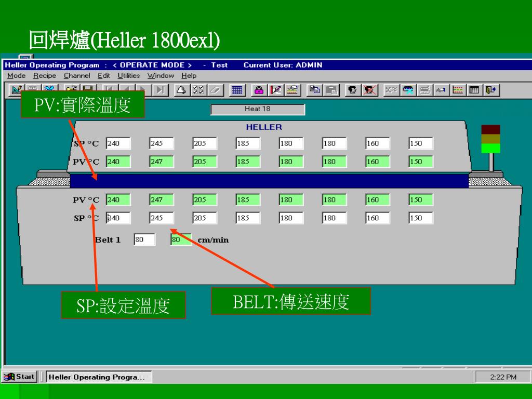The height and width of the screenshot is (399, 532).
Task: Click the cm/min belt speed unit label
Action: coord(213,240)
